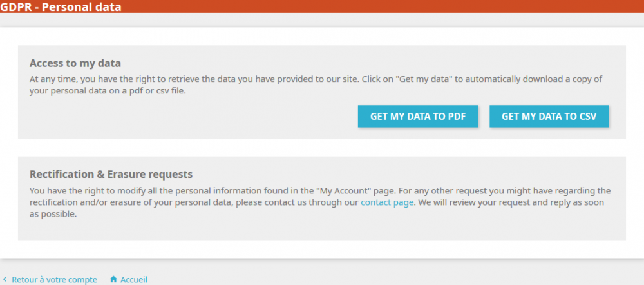Screen dimensions: 644x285
Task: Click the "reply as soon as possible" text
Action: tap(559, 202)
